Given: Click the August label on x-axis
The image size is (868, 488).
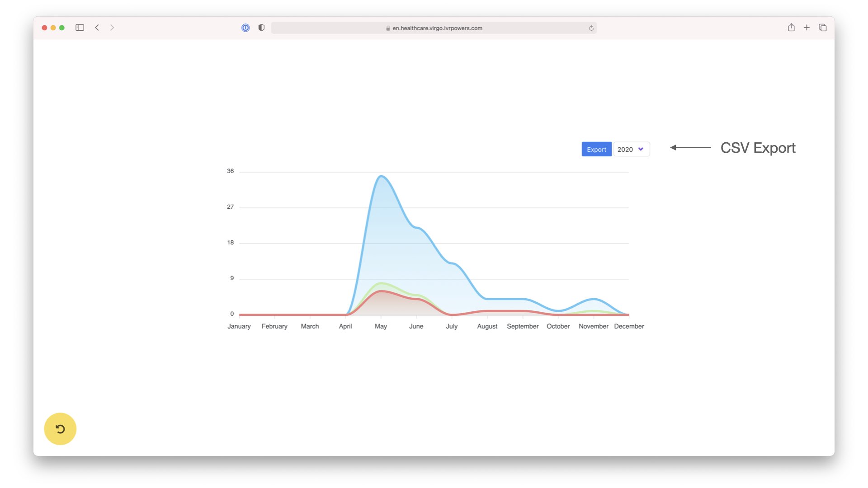Looking at the screenshot, I should (x=487, y=326).
